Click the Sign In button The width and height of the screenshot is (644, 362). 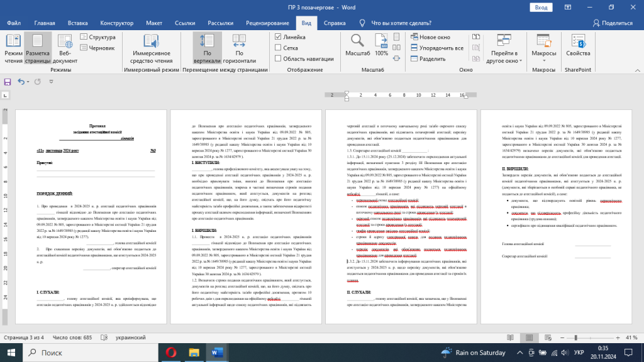(x=540, y=7)
